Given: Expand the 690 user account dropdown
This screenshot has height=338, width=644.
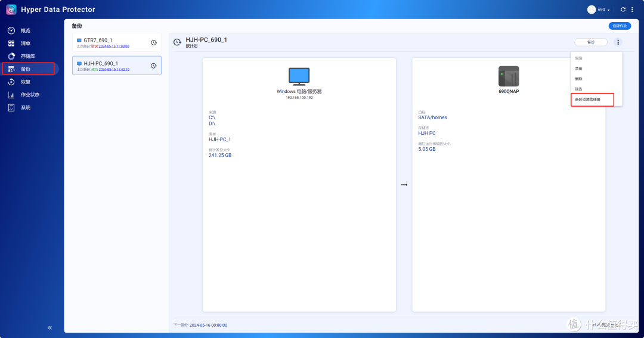Looking at the screenshot, I should (603, 10).
